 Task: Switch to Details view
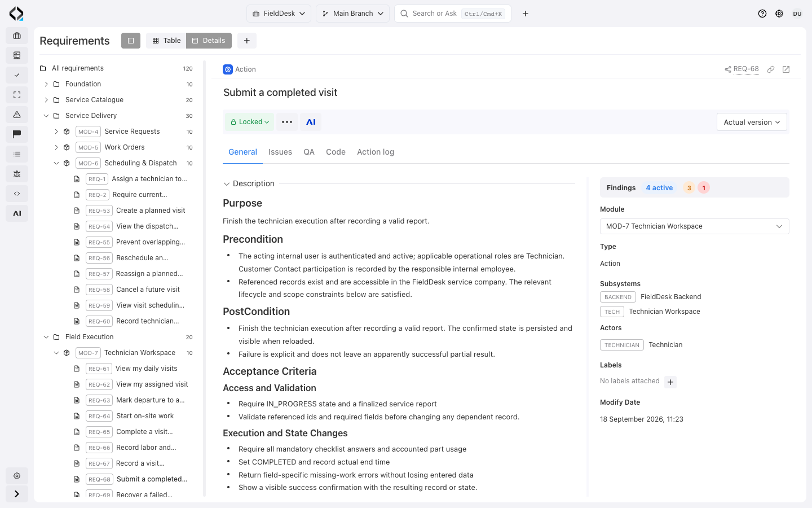(209, 41)
